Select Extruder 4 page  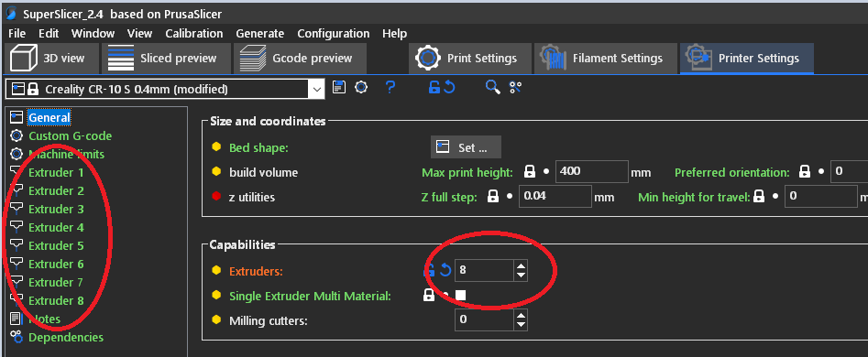pos(57,227)
